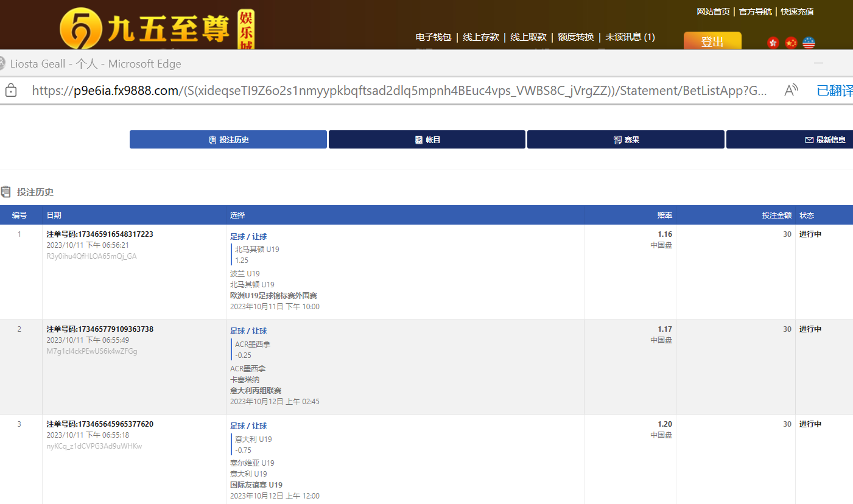This screenshot has width=853, height=504.
Task: Select the Hong Kong flag language icon
Action: coord(773,43)
